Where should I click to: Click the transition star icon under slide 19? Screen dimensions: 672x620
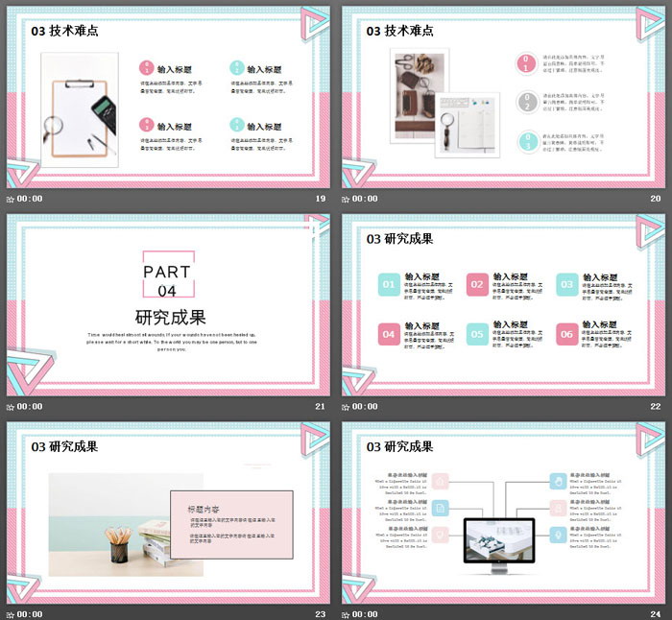[11, 200]
